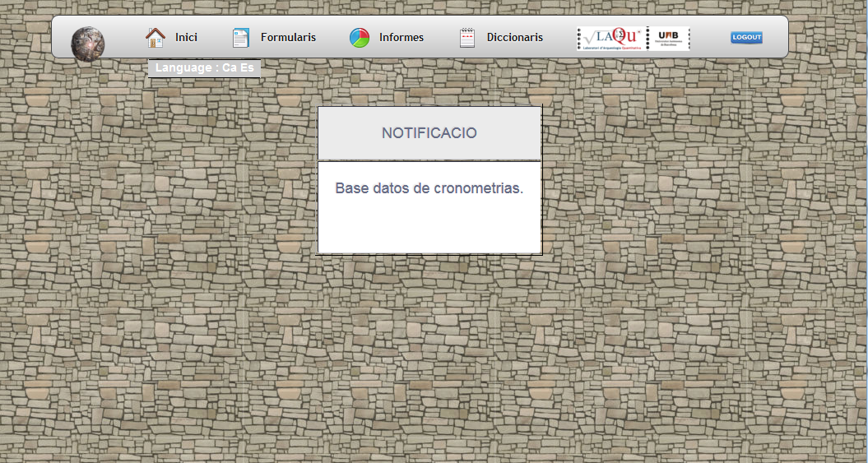
Task: Open the Formularis menu
Action: pyautogui.click(x=288, y=38)
